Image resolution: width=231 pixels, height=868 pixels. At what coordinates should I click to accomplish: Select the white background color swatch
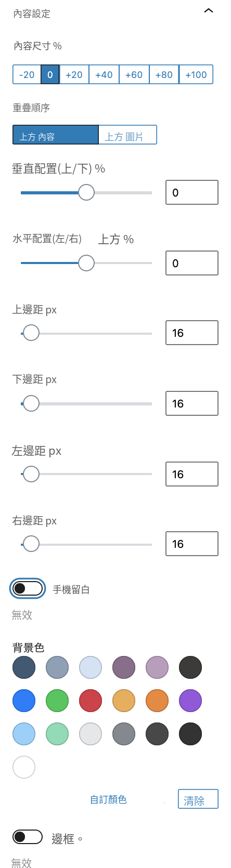pos(24,767)
